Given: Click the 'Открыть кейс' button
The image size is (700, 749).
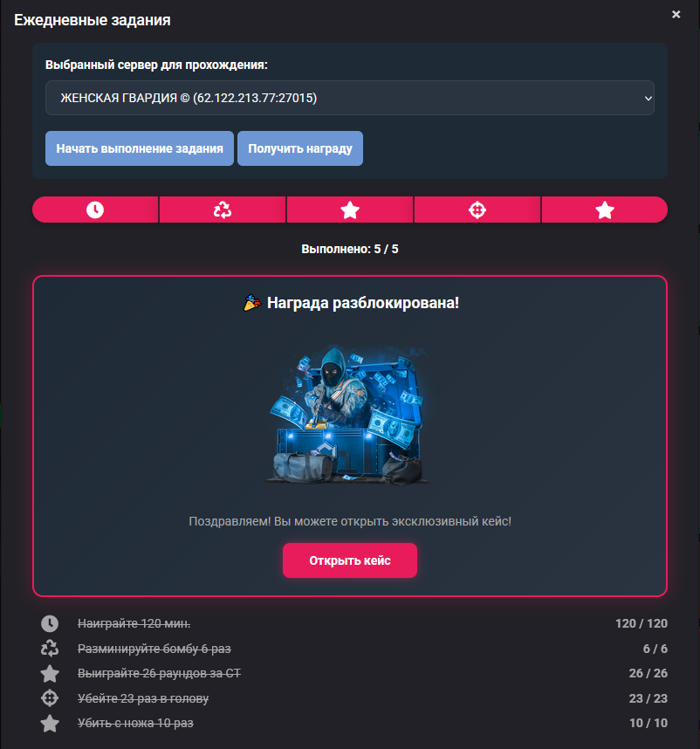Looking at the screenshot, I should (x=350, y=560).
